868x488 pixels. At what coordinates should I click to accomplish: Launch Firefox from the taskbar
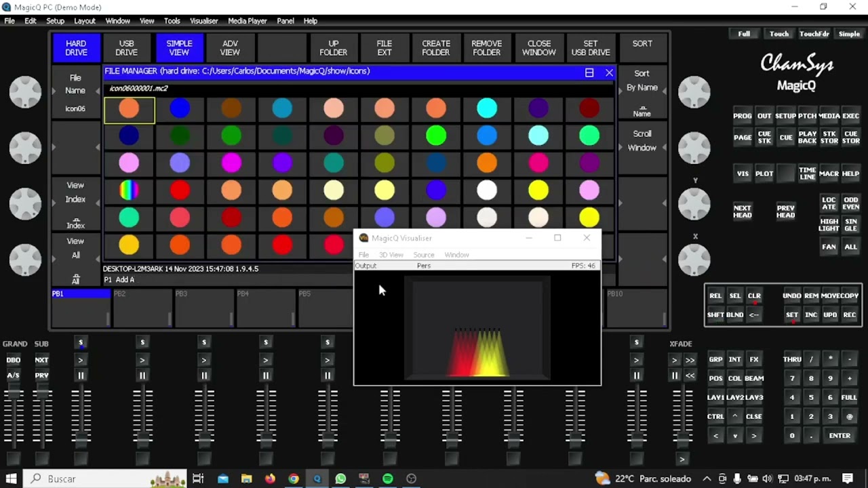(270, 479)
